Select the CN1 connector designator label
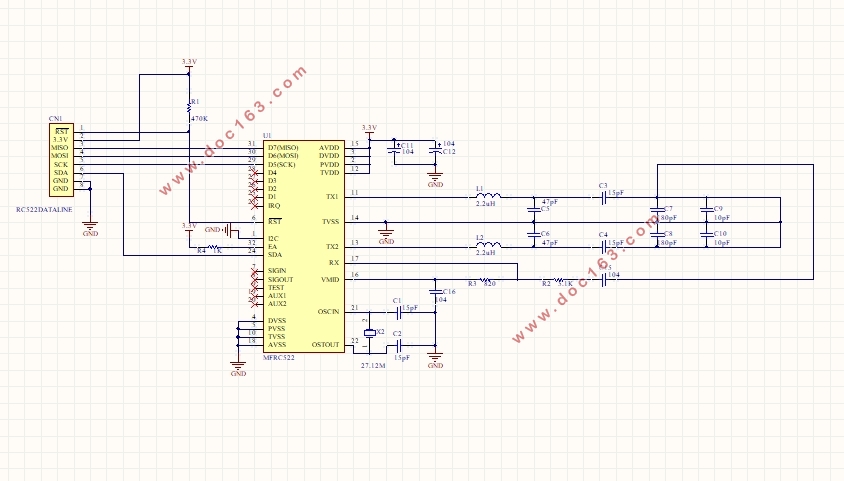Image resolution: width=844 pixels, height=481 pixels. [55, 119]
